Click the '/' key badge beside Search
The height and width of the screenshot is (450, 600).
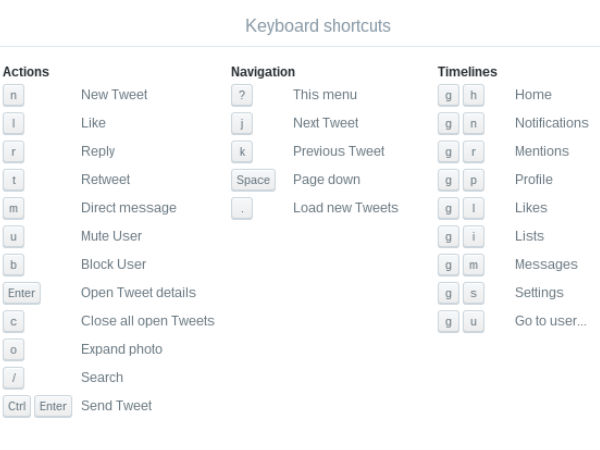pyautogui.click(x=13, y=377)
